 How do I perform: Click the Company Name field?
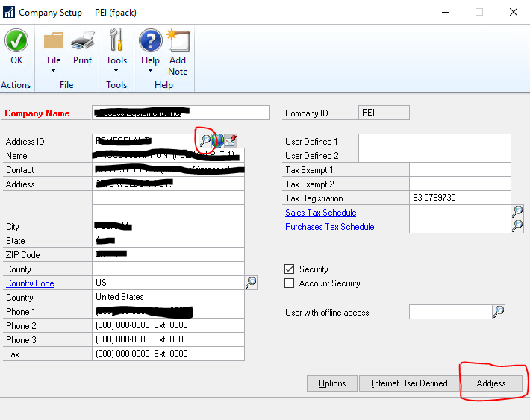click(181, 113)
